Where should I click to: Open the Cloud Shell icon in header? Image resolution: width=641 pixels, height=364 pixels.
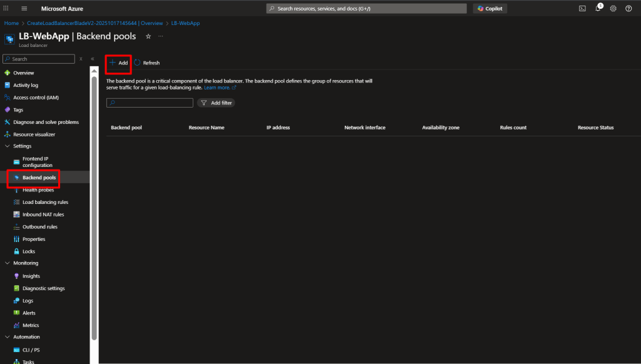(x=582, y=9)
